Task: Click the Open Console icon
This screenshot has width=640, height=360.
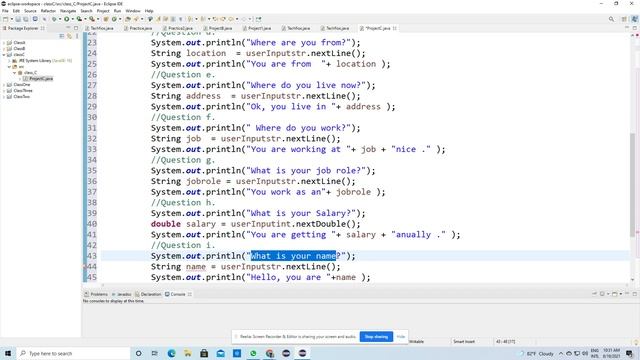Action: tap(614, 293)
